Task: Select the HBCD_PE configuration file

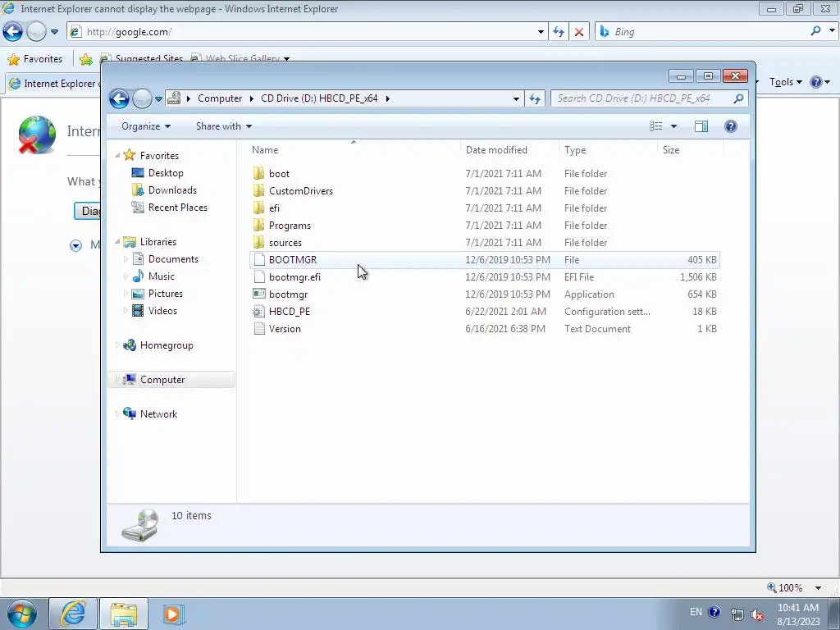Action: [484, 311]
